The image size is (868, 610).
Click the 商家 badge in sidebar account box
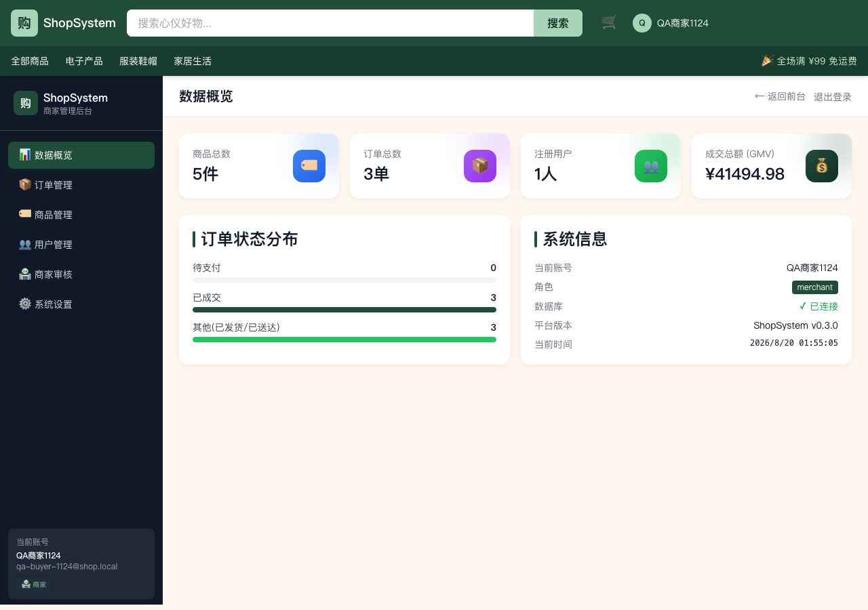34,584
